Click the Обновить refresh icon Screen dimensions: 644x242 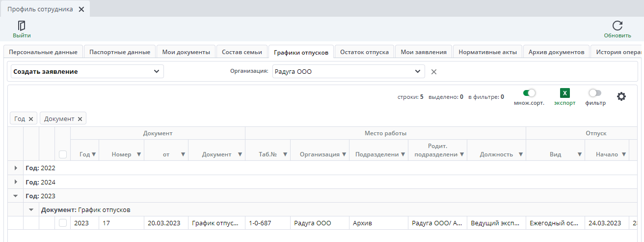coord(617,26)
